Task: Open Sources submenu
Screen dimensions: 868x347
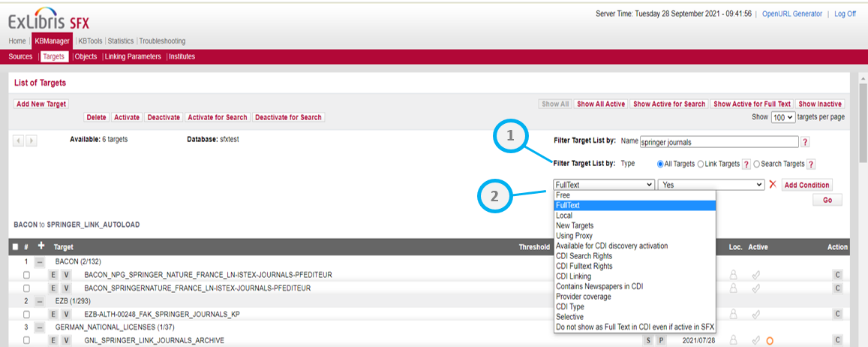Action: (20, 56)
